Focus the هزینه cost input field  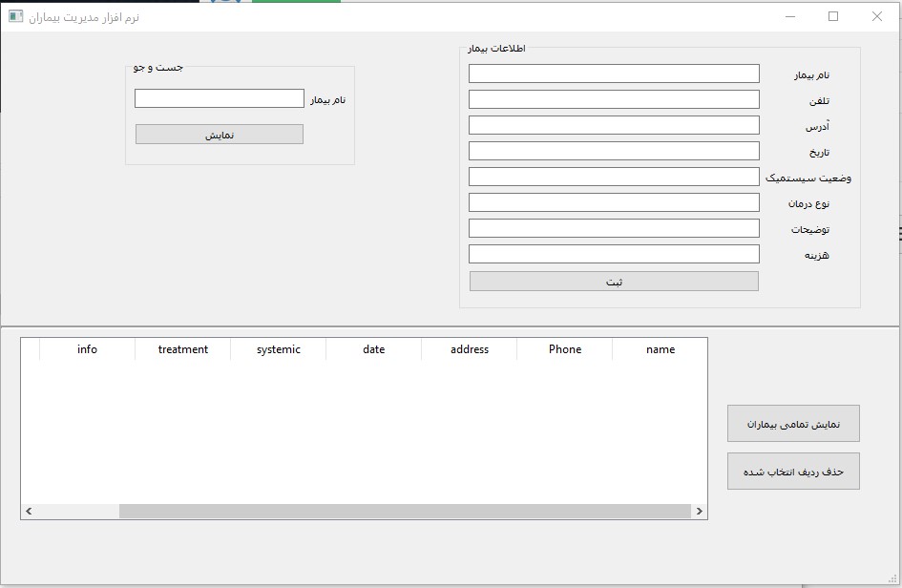[x=614, y=254]
